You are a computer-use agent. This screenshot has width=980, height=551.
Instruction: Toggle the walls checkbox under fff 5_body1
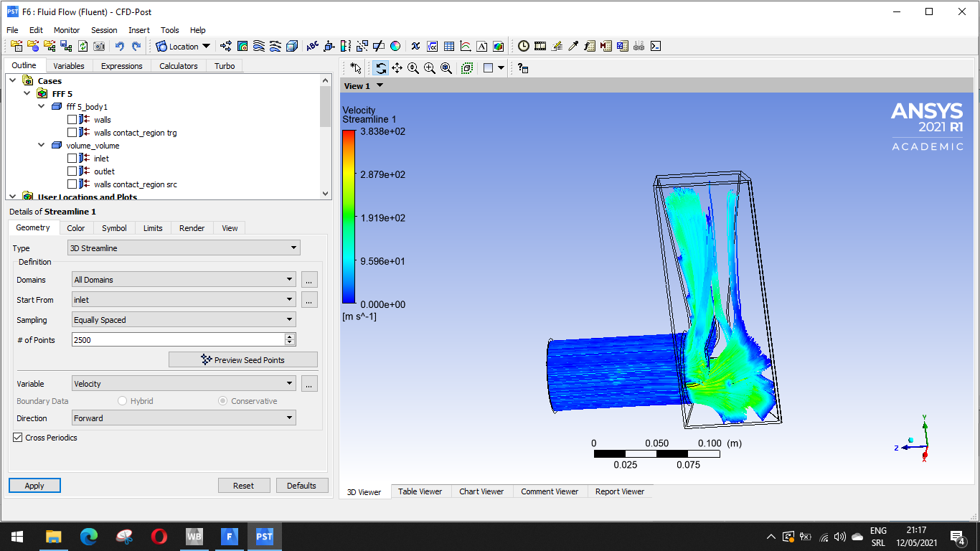coord(72,120)
